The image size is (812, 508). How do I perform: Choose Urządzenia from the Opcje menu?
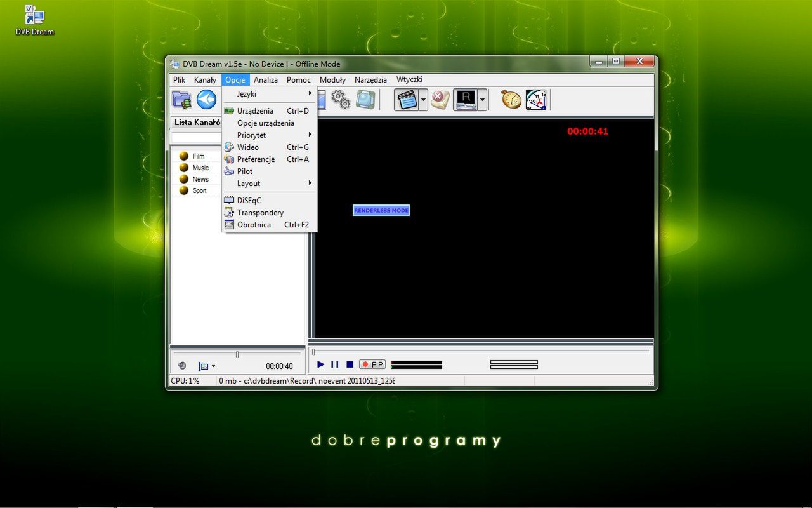pos(270,111)
